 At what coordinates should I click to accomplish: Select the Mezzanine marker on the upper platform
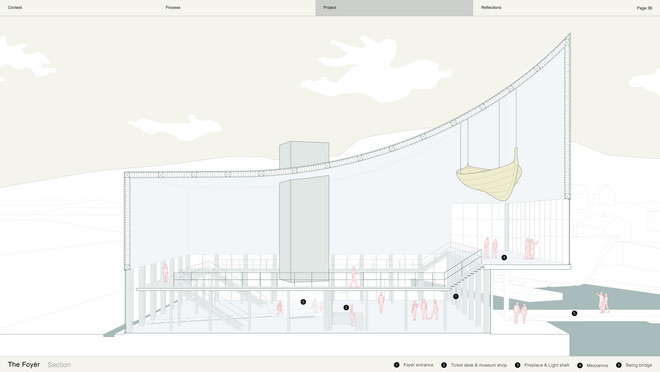tap(504, 258)
